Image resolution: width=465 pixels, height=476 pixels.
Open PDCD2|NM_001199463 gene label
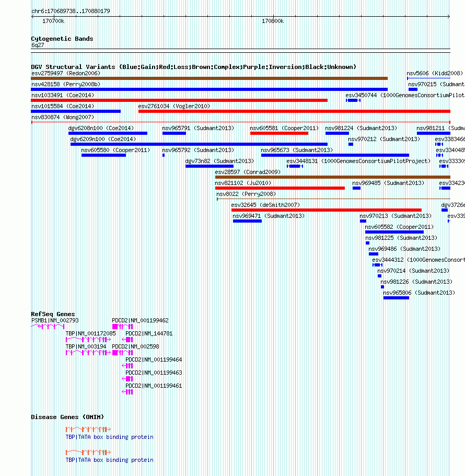154,373
